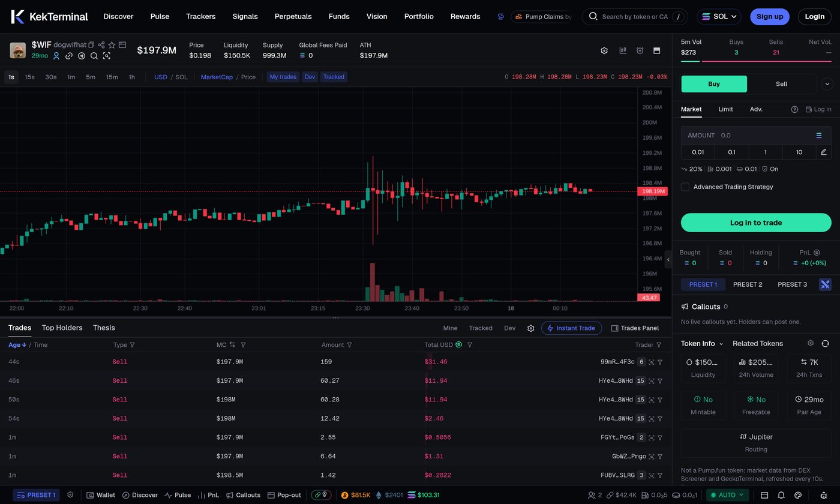The width and height of the screenshot is (840, 504).
Task: Open the theme palette icon in bottom bar
Action: click(798, 495)
